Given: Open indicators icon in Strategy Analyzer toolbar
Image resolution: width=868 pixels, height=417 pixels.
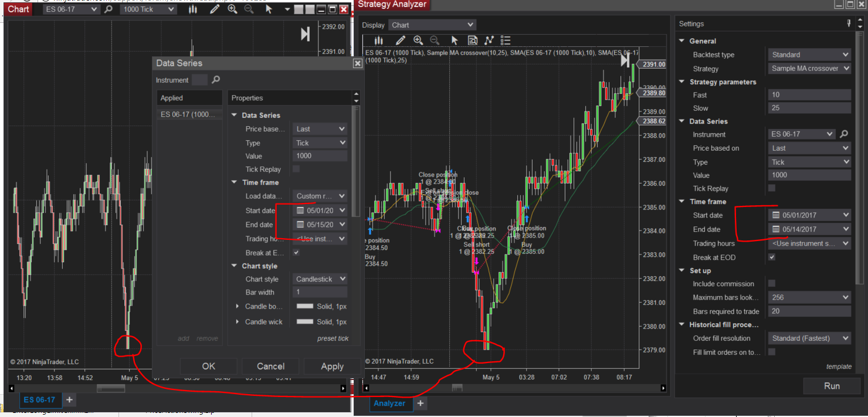Looking at the screenshot, I should [489, 40].
